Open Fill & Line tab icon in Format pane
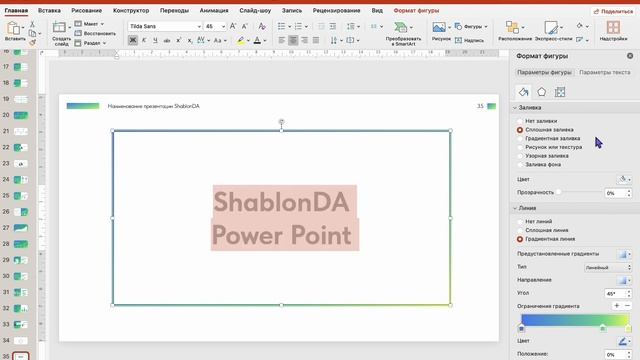Image resolution: width=640 pixels, height=360 pixels. pyautogui.click(x=523, y=92)
